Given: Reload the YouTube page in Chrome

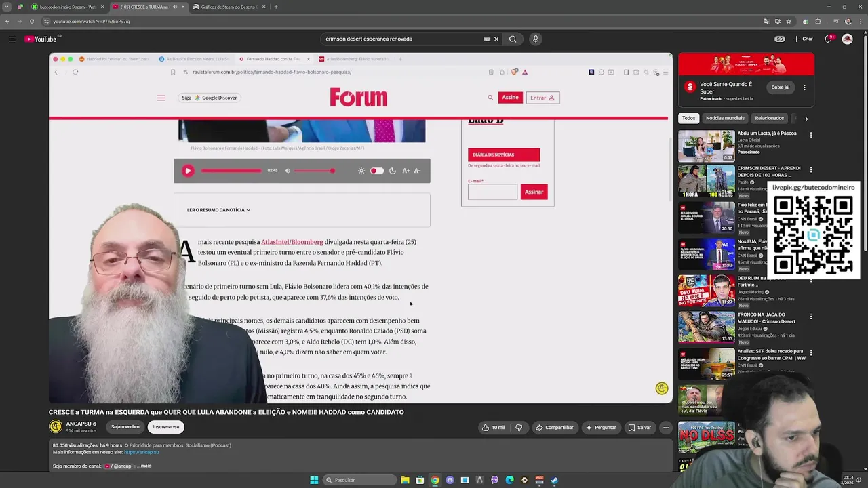Looking at the screenshot, I should (x=31, y=22).
